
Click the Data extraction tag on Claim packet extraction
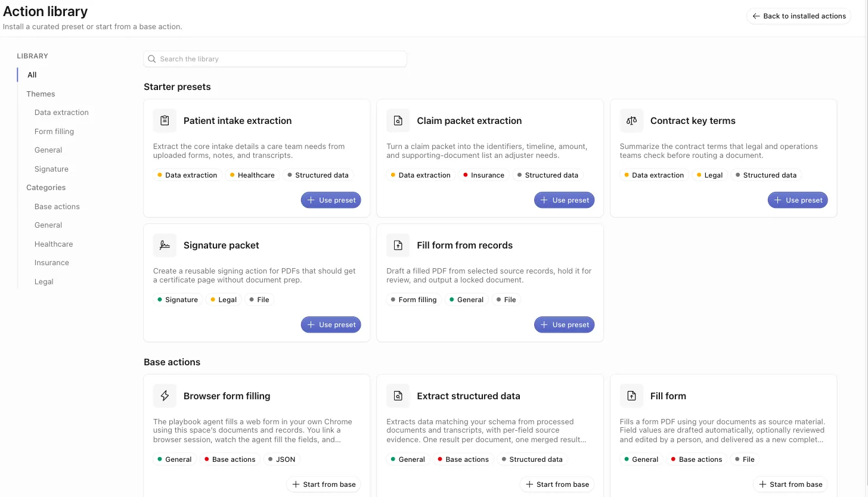tap(420, 175)
